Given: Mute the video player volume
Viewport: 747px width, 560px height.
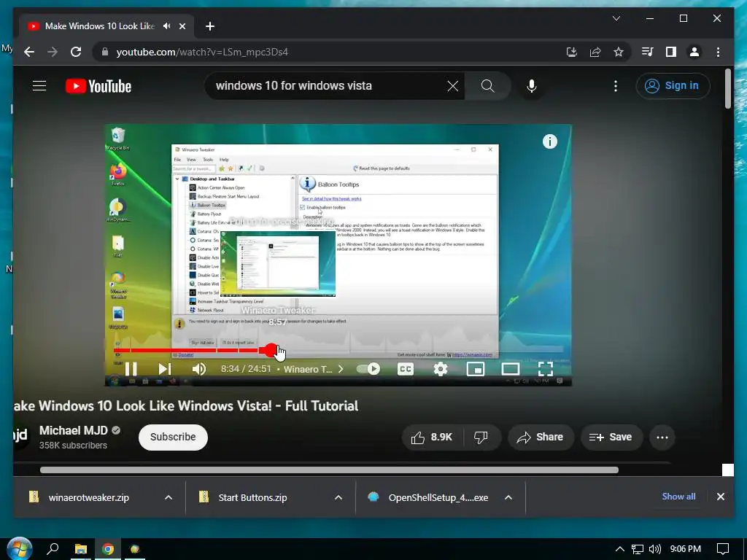Looking at the screenshot, I should point(198,369).
